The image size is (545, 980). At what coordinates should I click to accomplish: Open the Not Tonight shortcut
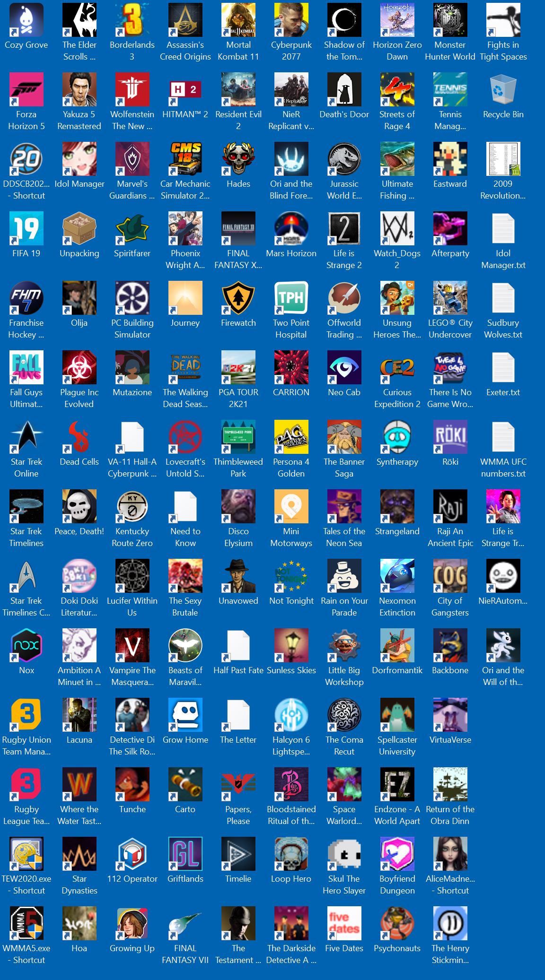pyautogui.click(x=291, y=576)
